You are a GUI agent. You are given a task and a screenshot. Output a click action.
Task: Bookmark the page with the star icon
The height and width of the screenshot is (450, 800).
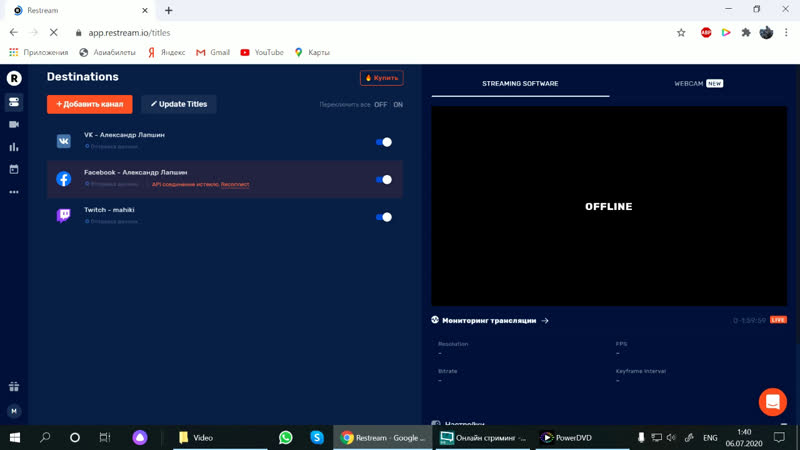[681, 33]
